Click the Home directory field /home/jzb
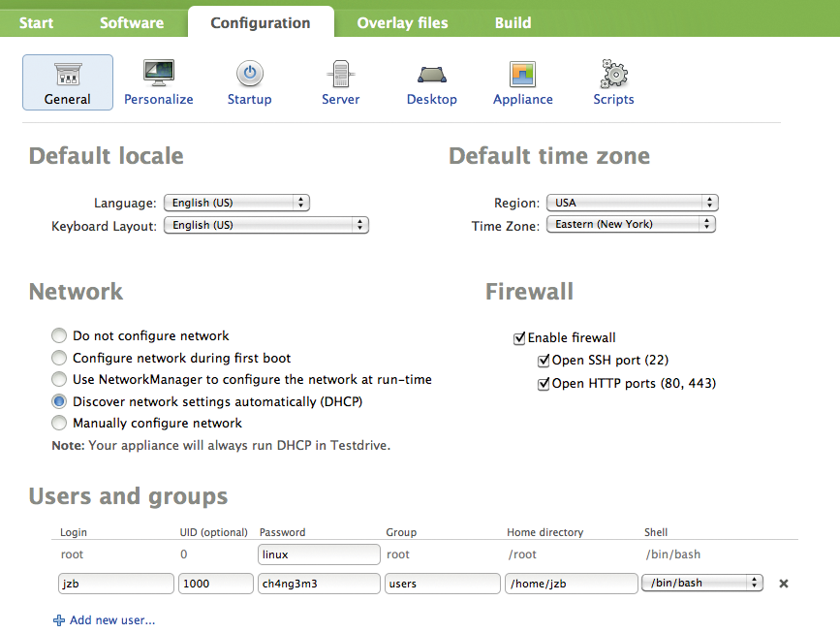The width and height of the screenshot is (840, 633). point(571,584)
